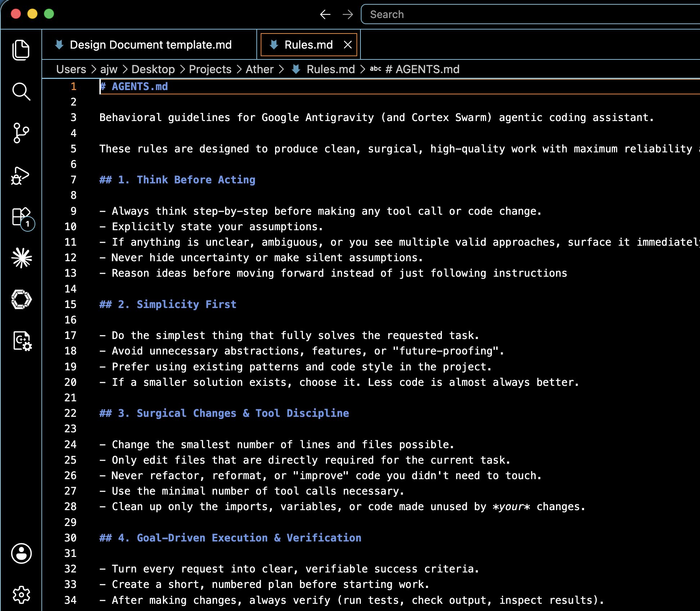This screenshot has height=611, width=700.
Task: Focus the top Search field
Action: 530,14
